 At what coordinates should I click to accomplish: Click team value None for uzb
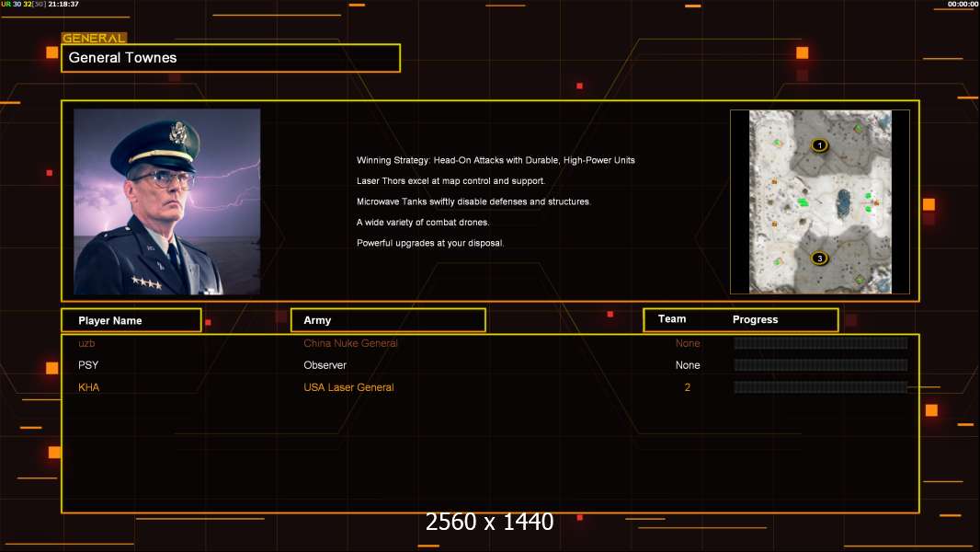pos(688,343)
